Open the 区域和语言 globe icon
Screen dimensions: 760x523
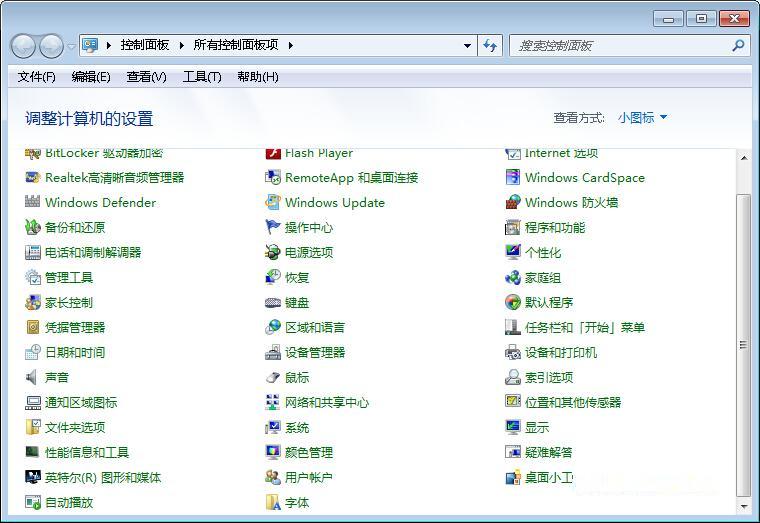point(273,327)
